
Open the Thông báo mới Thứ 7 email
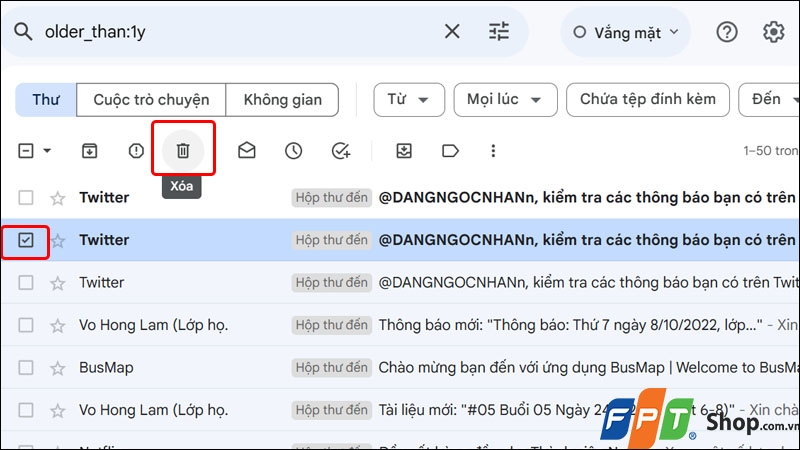pyautogui.click(x=570, y=325)
